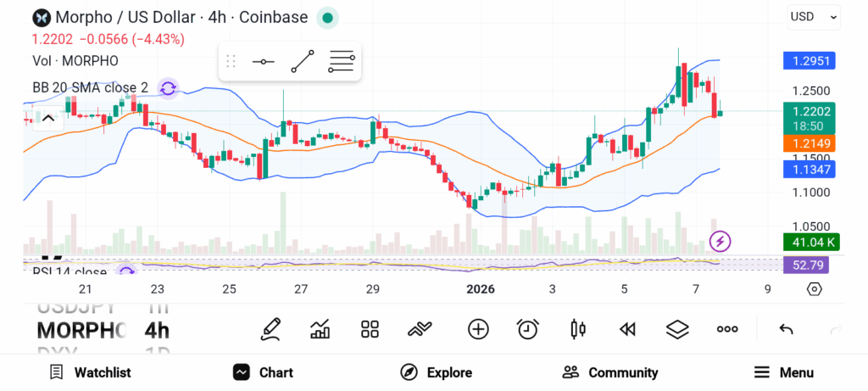Tap the purple lightning bolt button
The image size is (868, 391).
point(720,242)
